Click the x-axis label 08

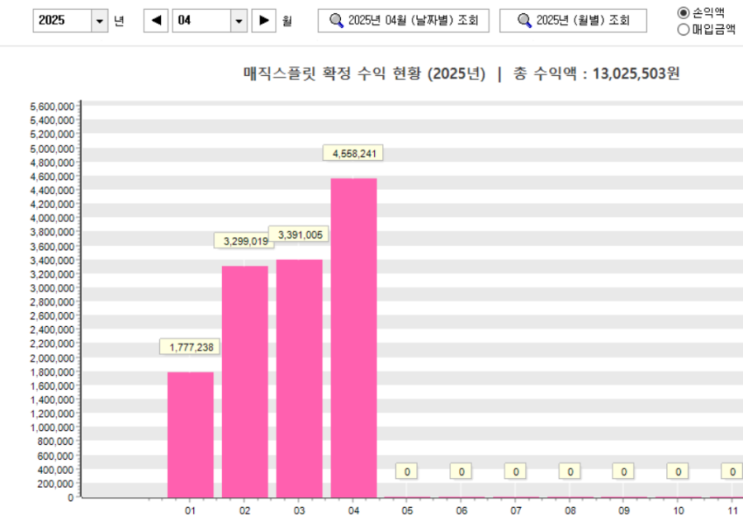570,511
